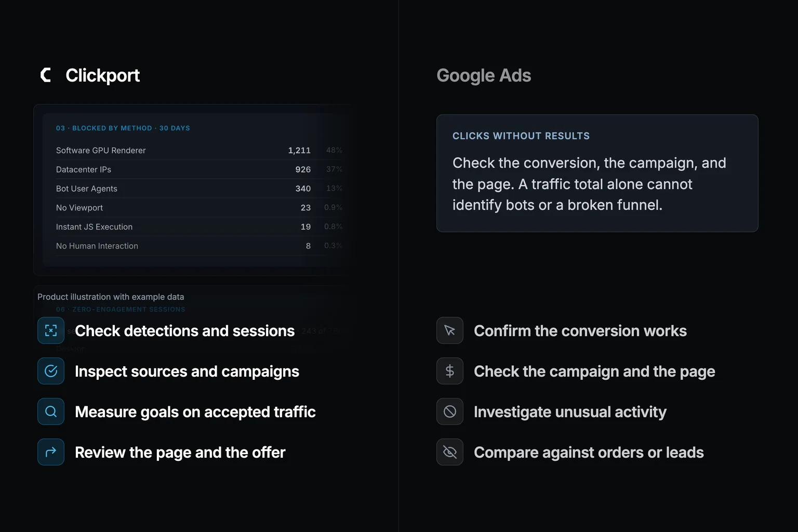
Task: Select the Datacenter IPs row label
Action: [x=84, y=169]
